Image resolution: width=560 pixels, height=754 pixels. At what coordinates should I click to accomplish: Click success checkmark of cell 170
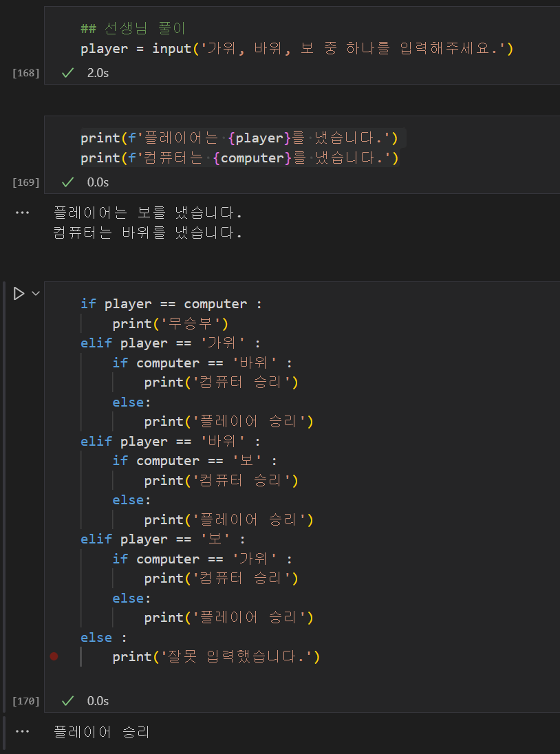tap(68, 700)
